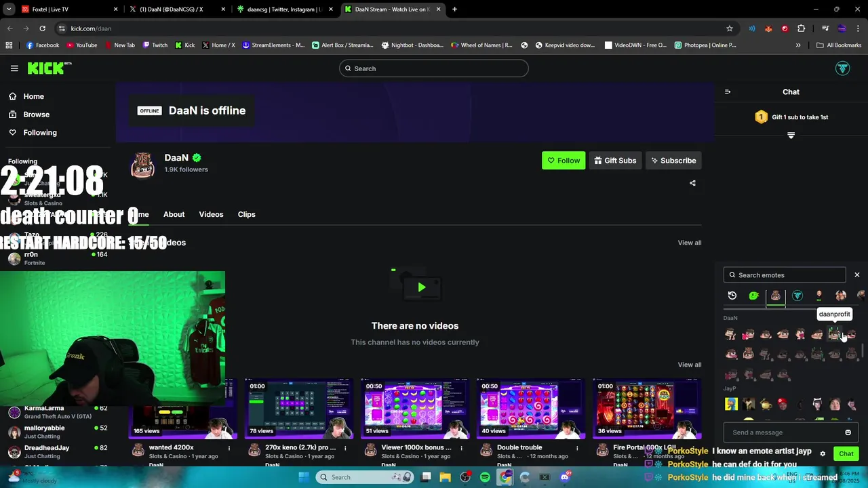The height and width of the screenshot is (488, 868).
Task: Open the Kick sidebar hamburger menu
Action: [14, 68]
